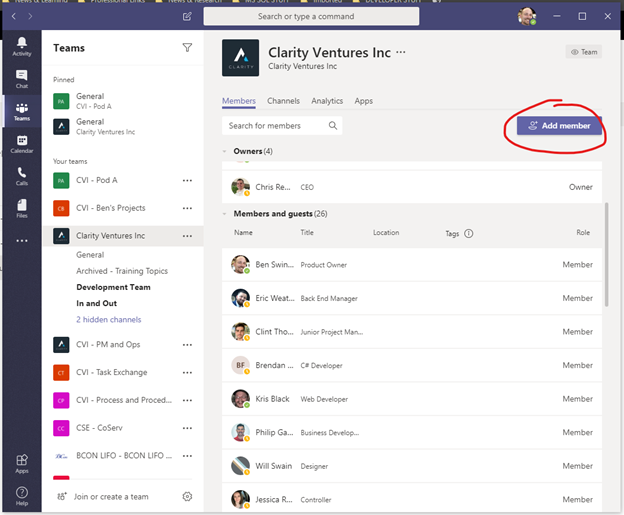Open more options for Clarity Ventures Inc team

click(x=187, y=236)
